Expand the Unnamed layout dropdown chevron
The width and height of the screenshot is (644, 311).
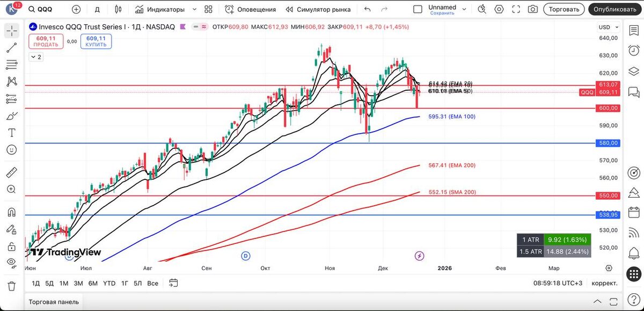click(x=465, y=9)
